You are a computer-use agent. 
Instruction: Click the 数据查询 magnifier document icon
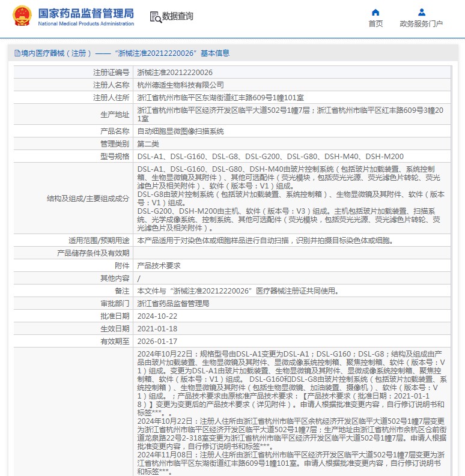155,17
